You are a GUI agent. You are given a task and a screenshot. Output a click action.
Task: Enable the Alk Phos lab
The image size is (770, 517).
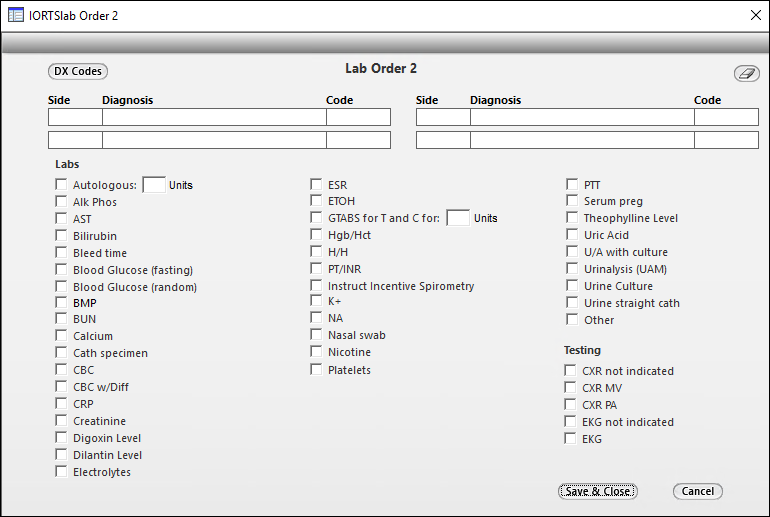61,201
